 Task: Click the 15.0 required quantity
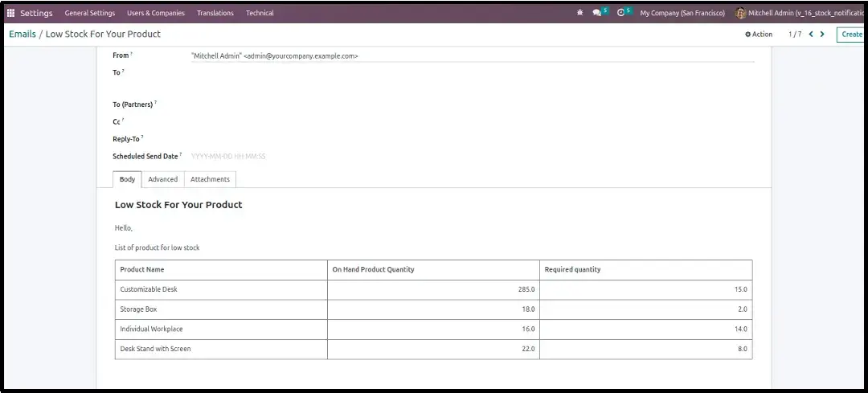tap(741, 289)
